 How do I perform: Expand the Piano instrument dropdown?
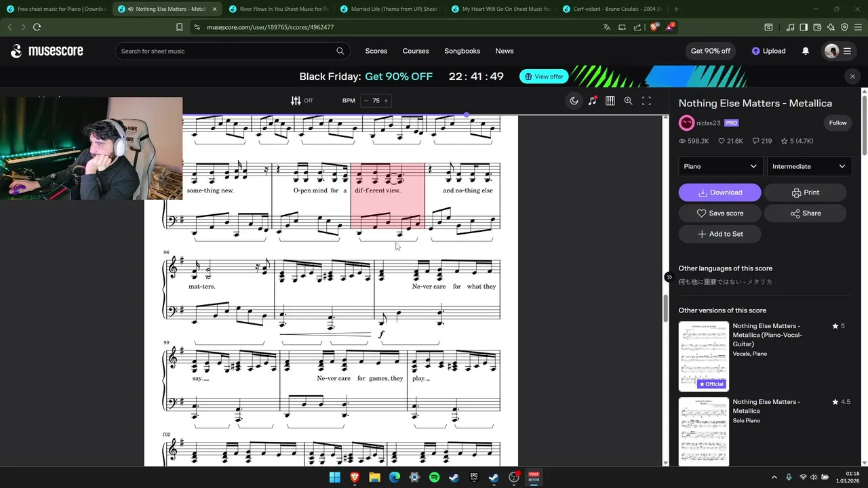[720, 166]
